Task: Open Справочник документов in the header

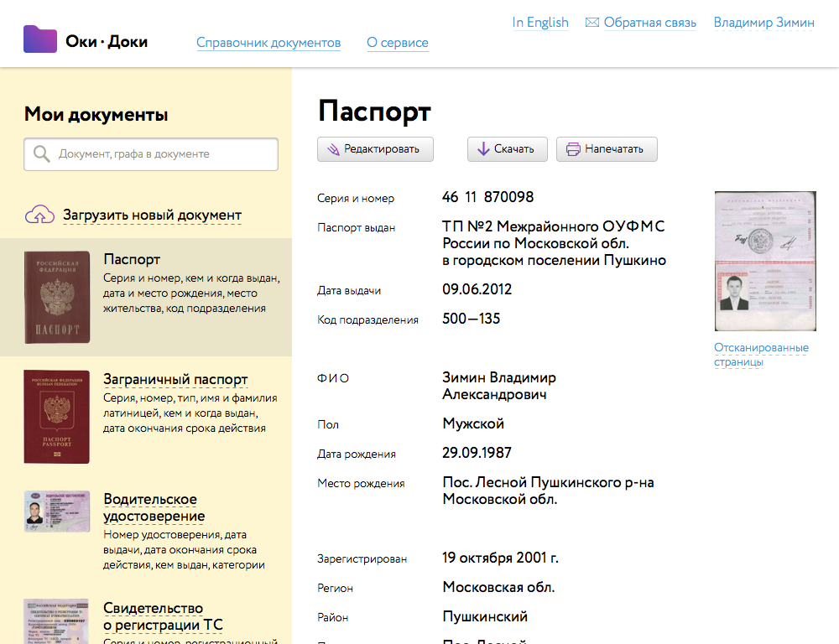Action: pyautogui.click(x=268, y=43)
